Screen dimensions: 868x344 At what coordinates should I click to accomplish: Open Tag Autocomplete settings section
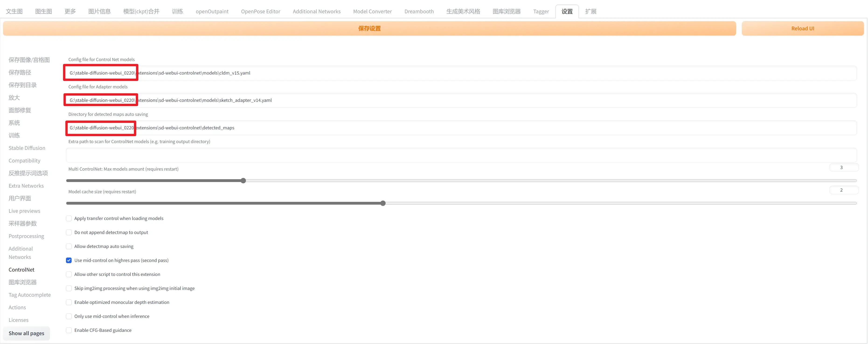pyautogui.click(x=30, y=295)
